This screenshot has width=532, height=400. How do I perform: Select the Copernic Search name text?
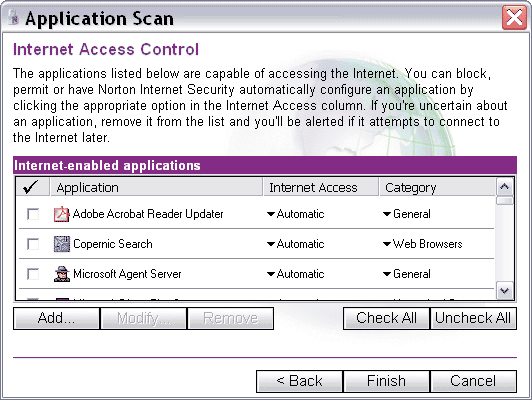[113, 244]
